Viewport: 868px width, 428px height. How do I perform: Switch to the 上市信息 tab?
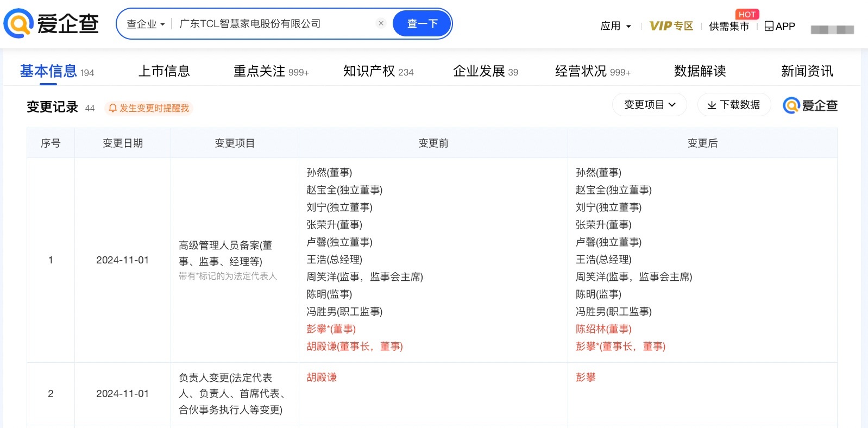tap(164, 71)
